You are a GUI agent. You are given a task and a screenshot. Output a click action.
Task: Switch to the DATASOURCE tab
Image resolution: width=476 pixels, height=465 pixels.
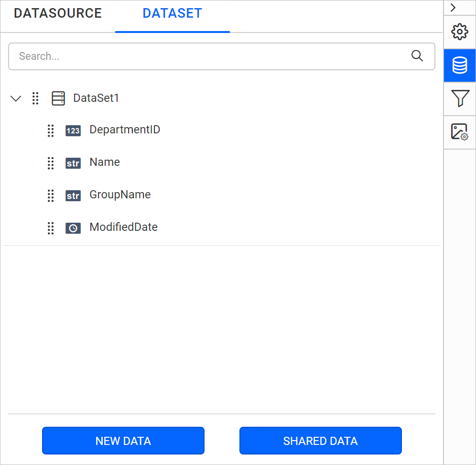tap(57, 13)
